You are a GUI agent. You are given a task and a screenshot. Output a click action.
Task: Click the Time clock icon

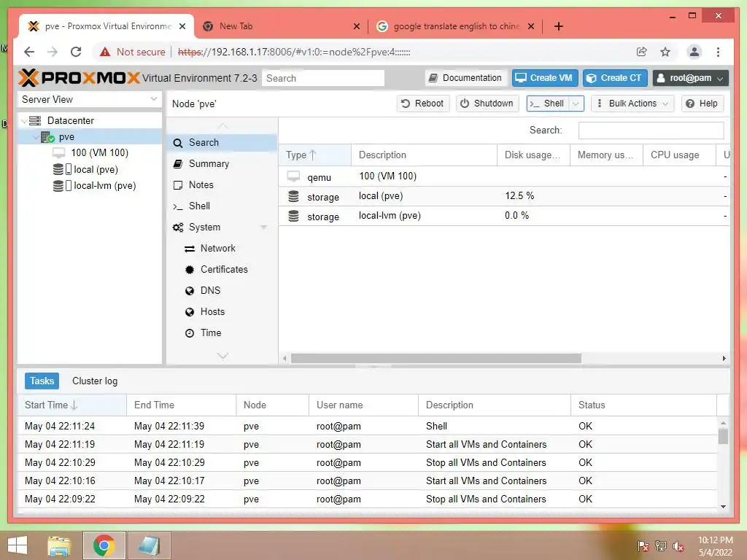pyautogui.click(x=190, y=333)
